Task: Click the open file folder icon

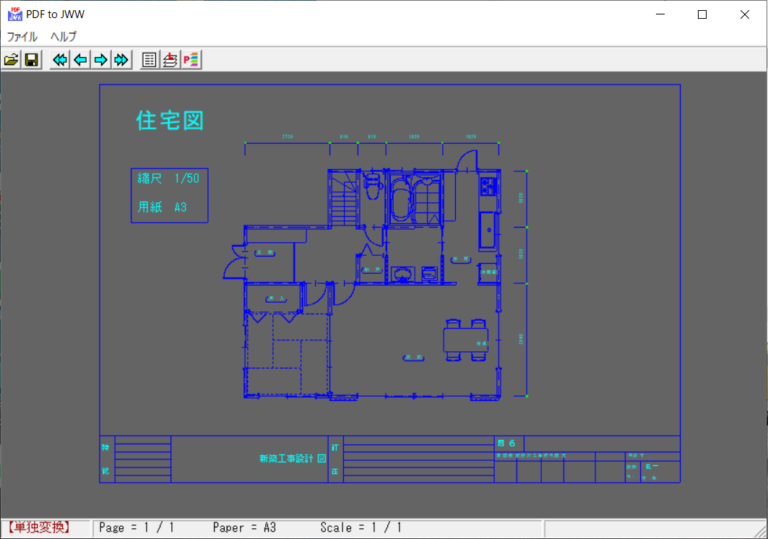Action: (12, 60)
